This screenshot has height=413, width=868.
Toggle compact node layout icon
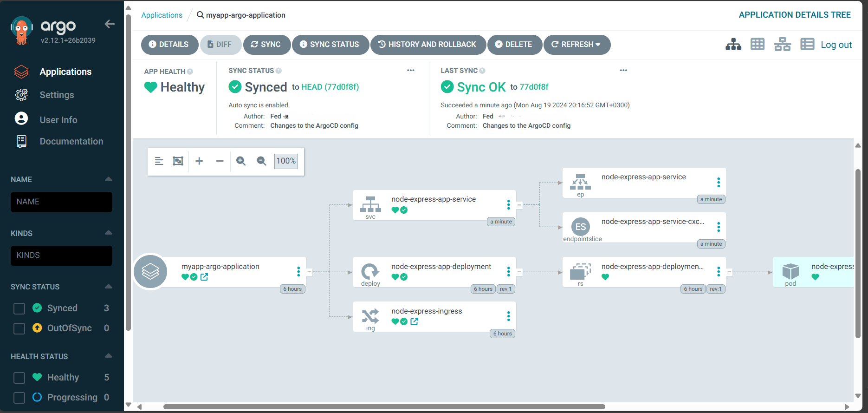pos(159,161)
